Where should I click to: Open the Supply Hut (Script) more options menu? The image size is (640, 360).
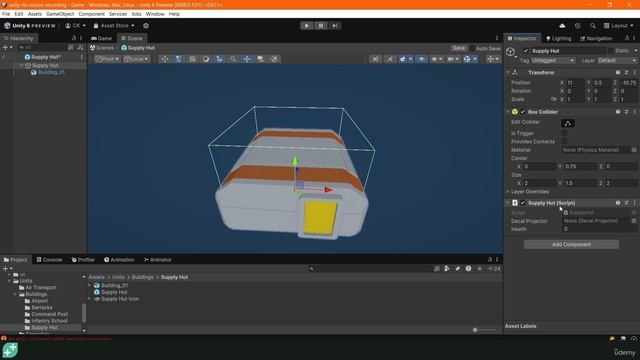[635, 203]
